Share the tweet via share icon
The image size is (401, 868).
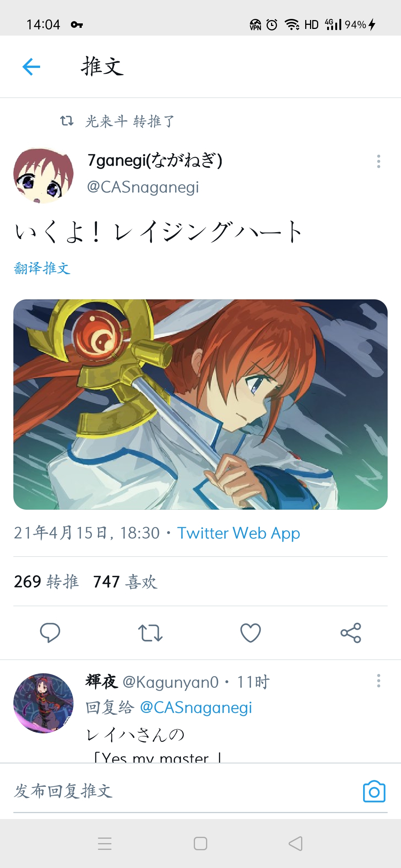(351, 633)
